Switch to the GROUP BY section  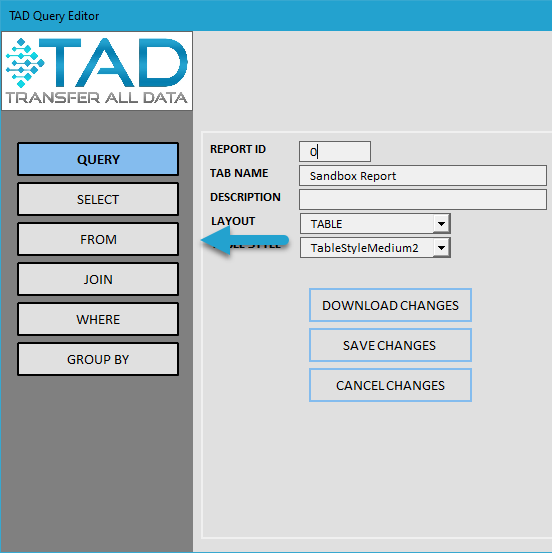(98, 359)
